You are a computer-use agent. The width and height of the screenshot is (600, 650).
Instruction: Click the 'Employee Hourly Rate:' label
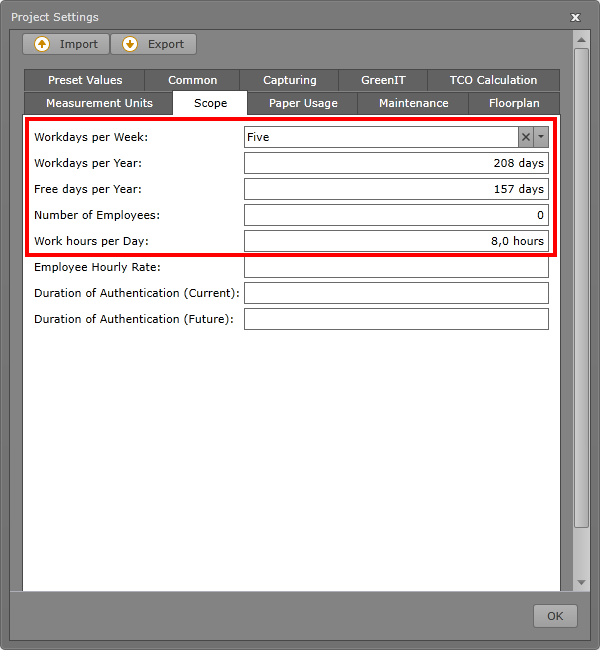tap(97, 267)
